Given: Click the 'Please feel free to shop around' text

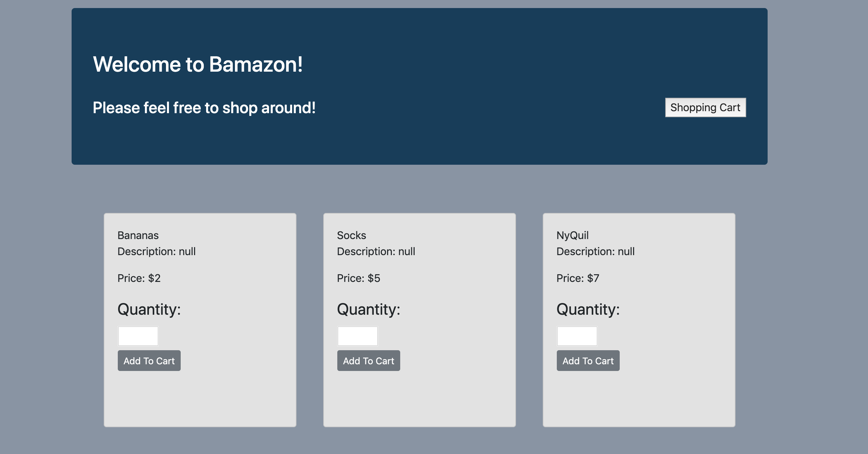Looking at the screenshot, I should pyautogui.click(x=204, y=108).
